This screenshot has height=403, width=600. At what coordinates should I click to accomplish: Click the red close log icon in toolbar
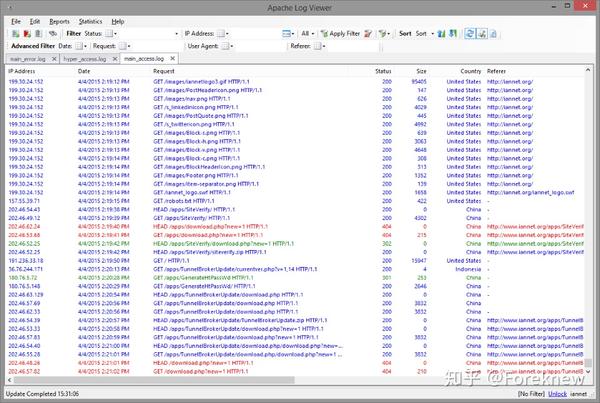(27, 34)
